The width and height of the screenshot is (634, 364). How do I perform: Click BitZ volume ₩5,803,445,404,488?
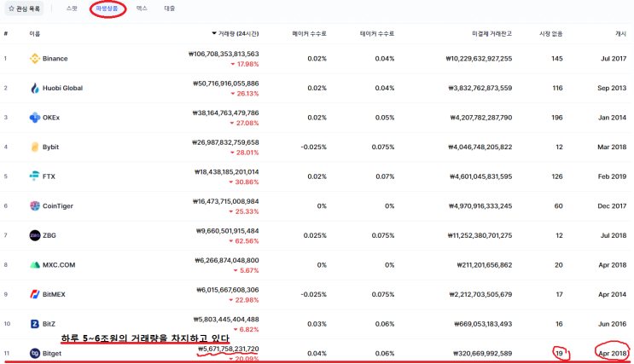(226, 319)
